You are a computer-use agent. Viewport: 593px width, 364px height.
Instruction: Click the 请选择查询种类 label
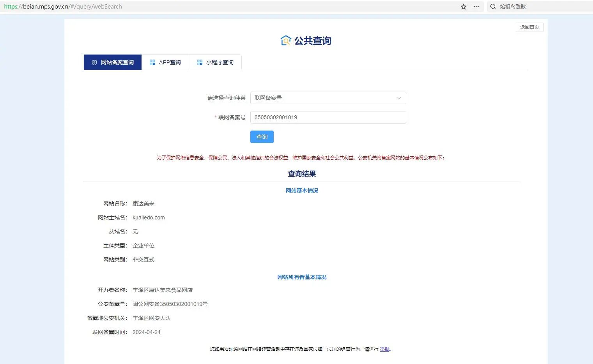(x=227, y=98)
